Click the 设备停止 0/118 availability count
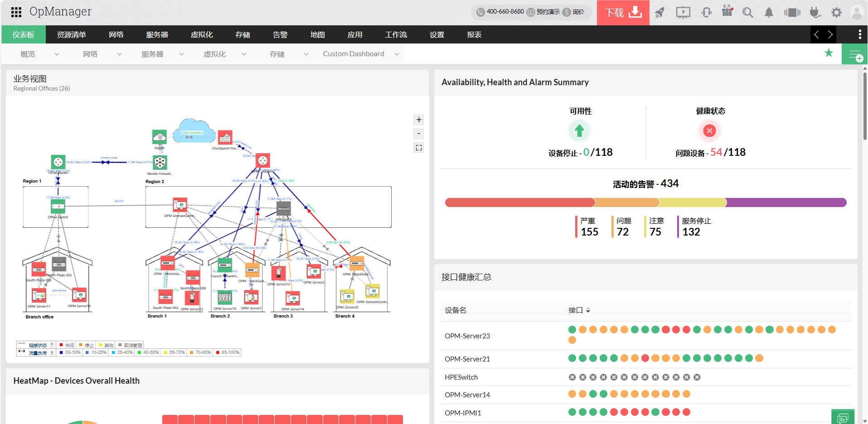 580,153
